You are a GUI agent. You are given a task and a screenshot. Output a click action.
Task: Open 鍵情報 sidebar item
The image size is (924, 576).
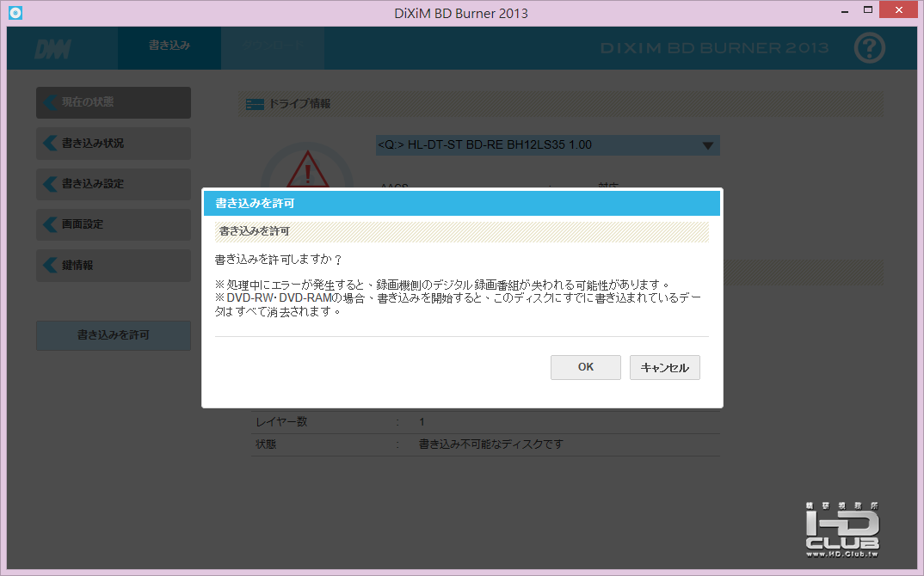pos(114,265)
